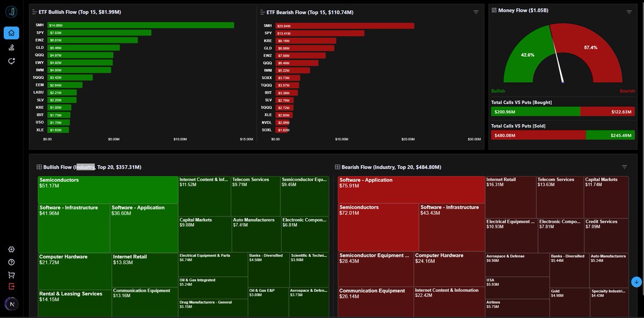Screen dimensions: 644x318
Task: Select bearish Semiconductors $72.01M tile
Action: pyautogui.click(x=378, y=228)
